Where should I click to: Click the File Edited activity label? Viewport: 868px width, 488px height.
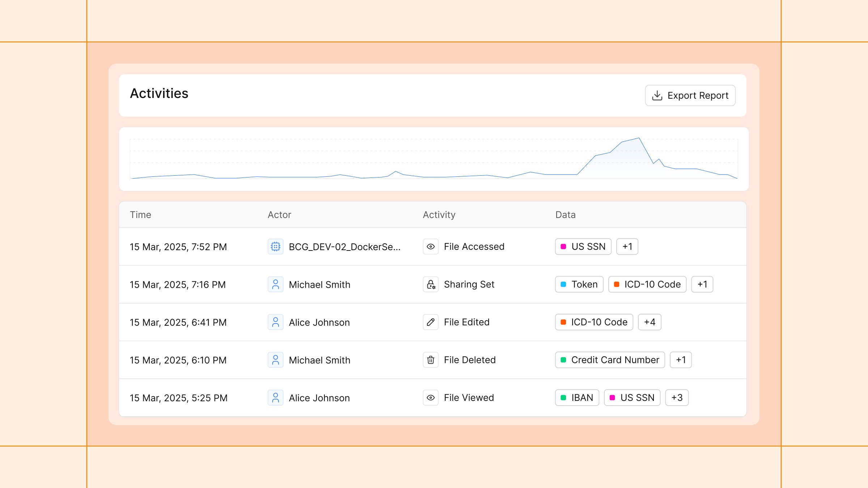pos(467,322)
